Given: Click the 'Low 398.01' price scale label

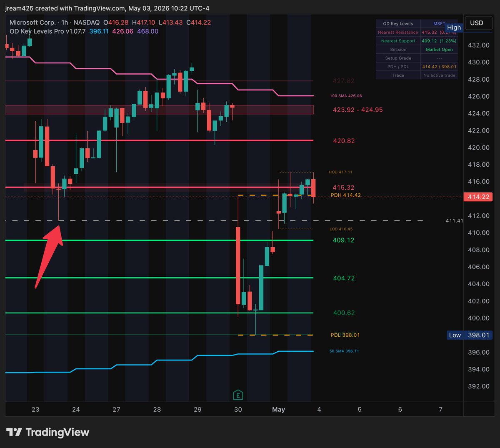Looking at the screenshot, I should 470,335.
